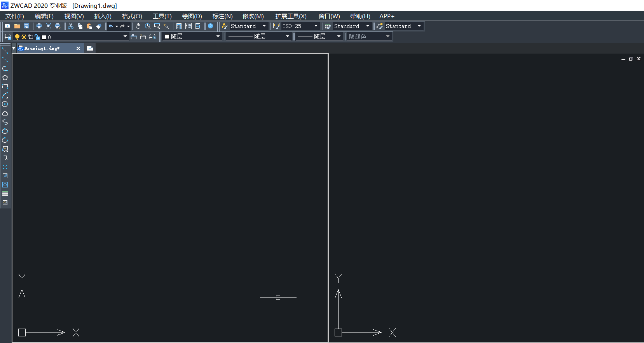Click the new drawing tab button

(90, 48)
